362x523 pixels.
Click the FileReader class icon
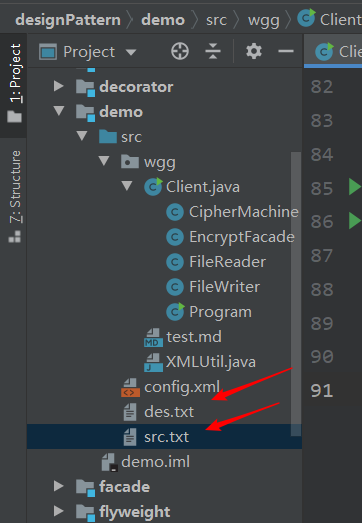[175, 262]
